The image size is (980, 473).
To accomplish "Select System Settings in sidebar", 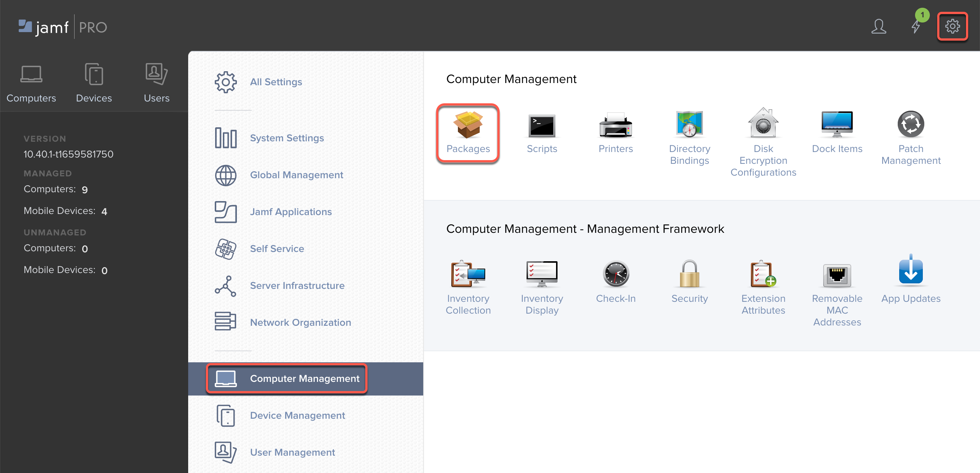I will click(286, 138).
